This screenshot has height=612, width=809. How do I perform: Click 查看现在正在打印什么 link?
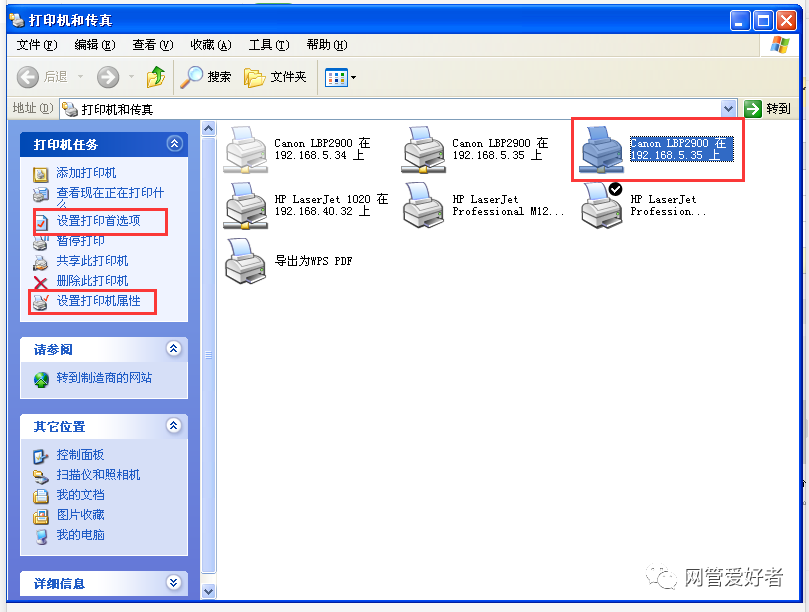point(110,198)
